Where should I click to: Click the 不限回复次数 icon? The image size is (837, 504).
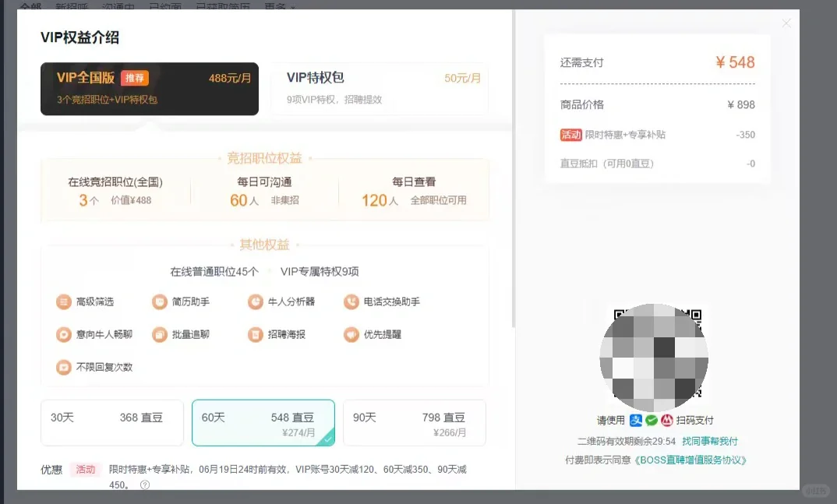64,367
